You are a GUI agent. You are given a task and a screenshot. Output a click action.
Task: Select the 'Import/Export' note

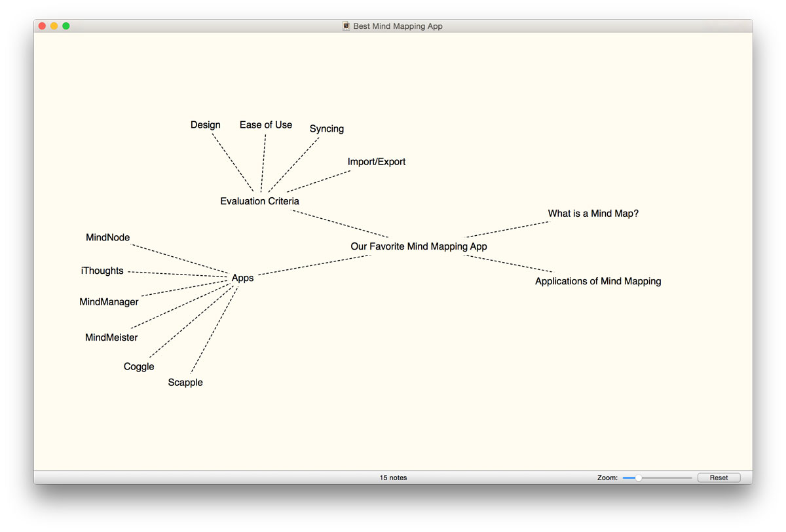[x=377, y=162]
